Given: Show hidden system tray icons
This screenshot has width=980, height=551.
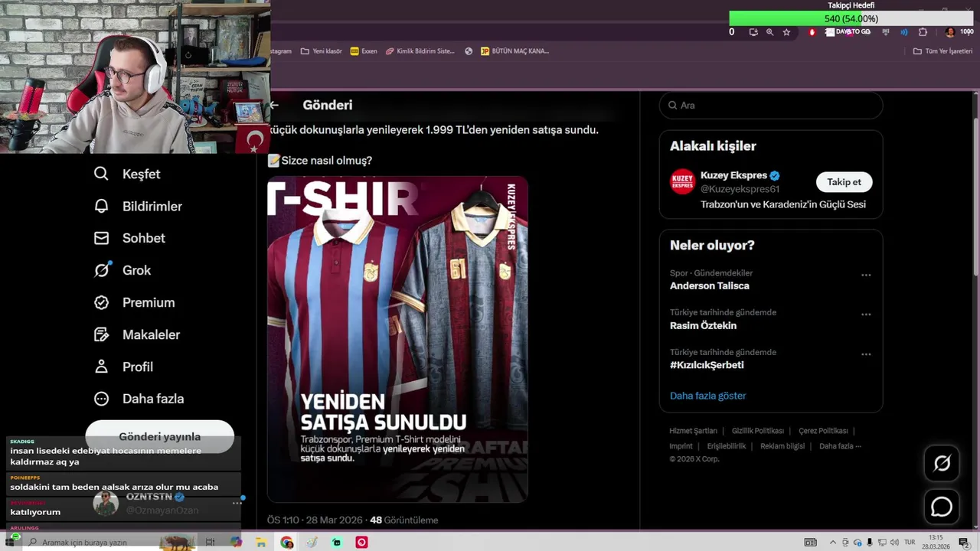Looking at the screenshot, I should pyautogui.click(x=832, y=543).
